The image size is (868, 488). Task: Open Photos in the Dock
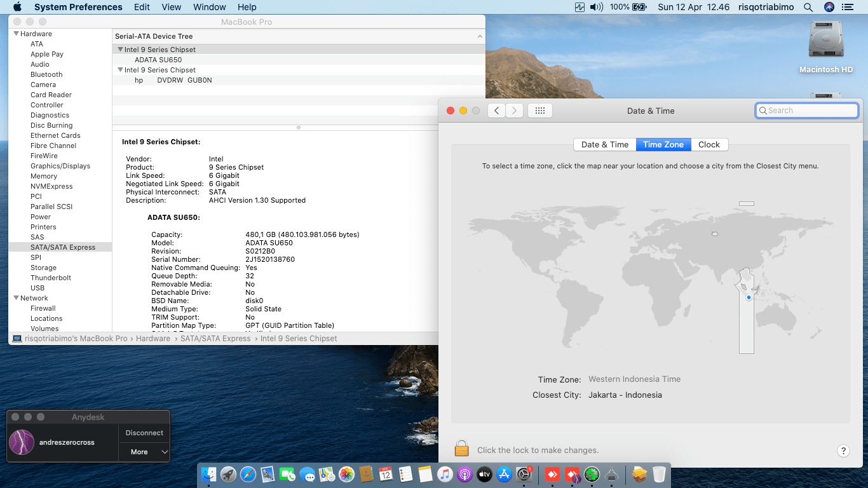(346, 474)
